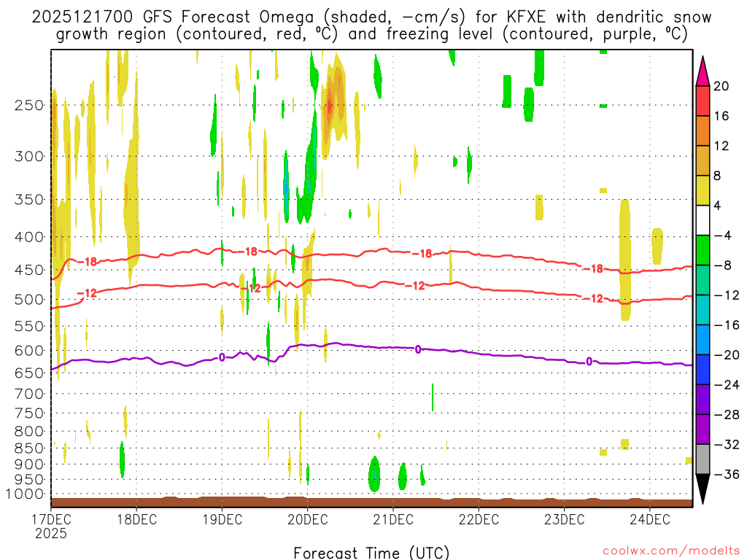Click the orange 12-16 colorbar segment
Screen dimensions: 747x560
(x=703, y=131)
